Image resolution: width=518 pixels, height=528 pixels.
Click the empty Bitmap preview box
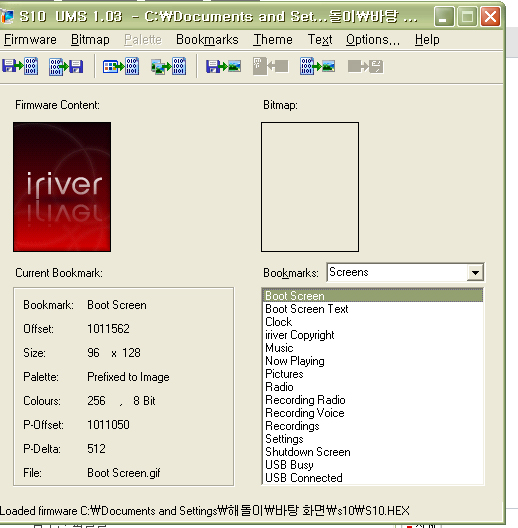coord(310,187)
